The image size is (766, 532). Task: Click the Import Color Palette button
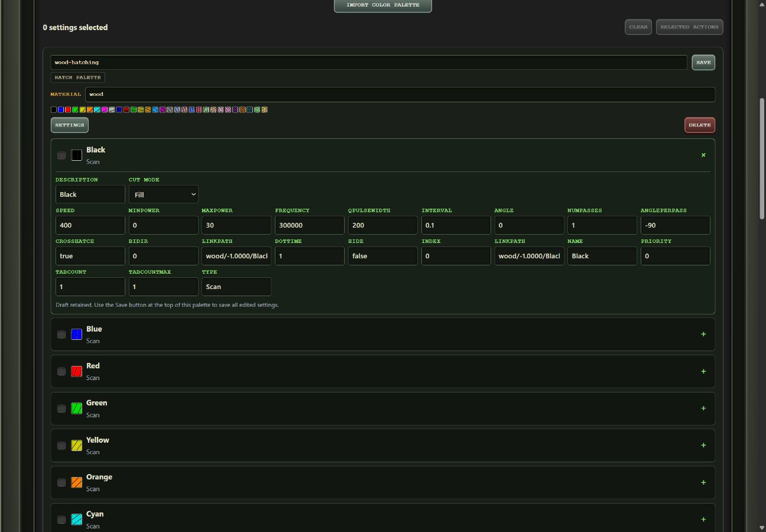coord(383,5)
